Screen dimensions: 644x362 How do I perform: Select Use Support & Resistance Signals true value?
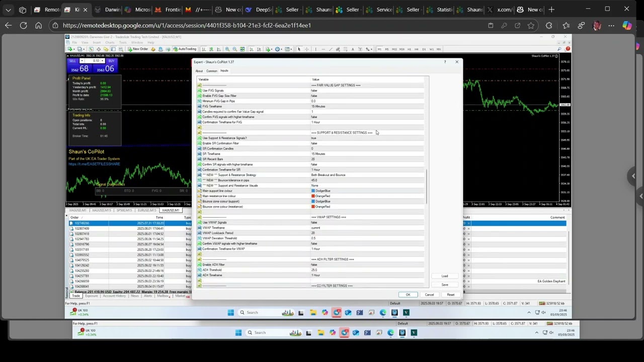[314, 138]
